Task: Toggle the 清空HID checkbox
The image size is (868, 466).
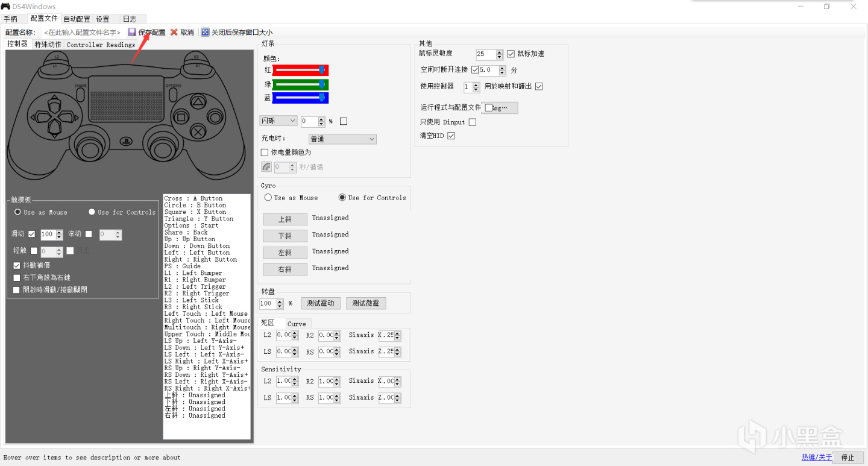Action: pos(451,136)
